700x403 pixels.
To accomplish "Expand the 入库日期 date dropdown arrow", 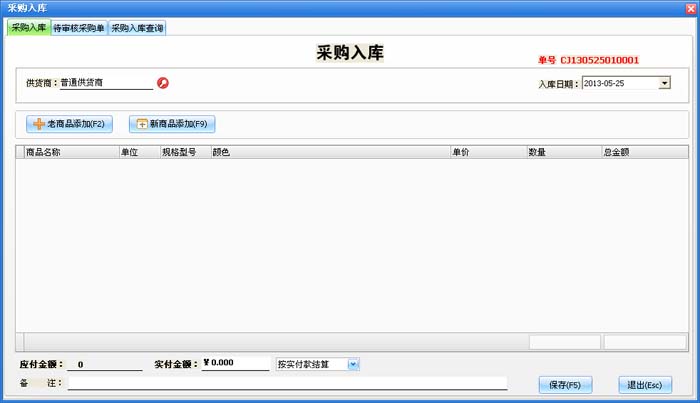I will 664,83.
